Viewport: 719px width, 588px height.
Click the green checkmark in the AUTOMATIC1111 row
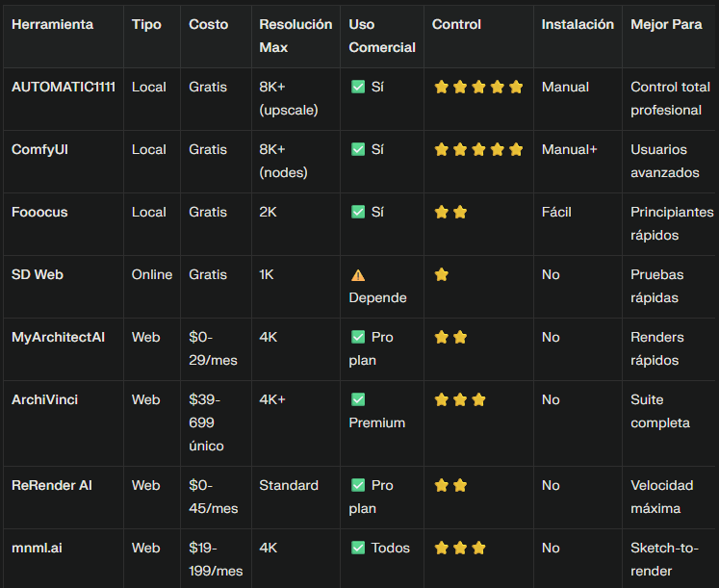(358, 87)
